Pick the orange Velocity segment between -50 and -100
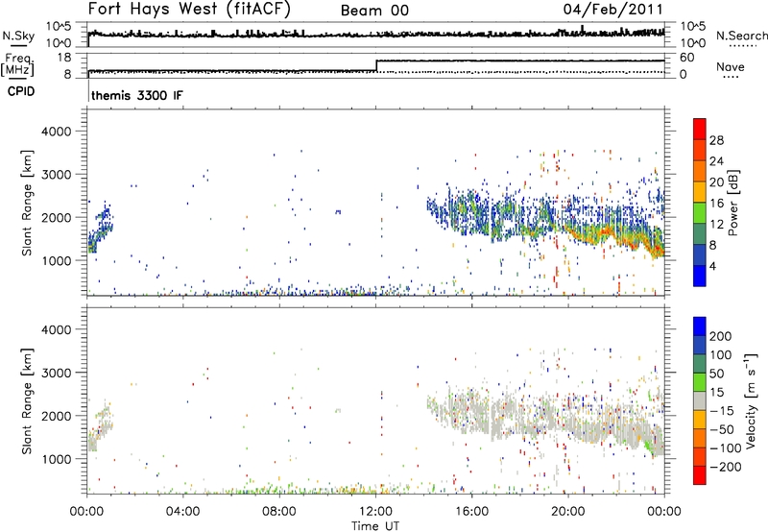 click(700, 439)
